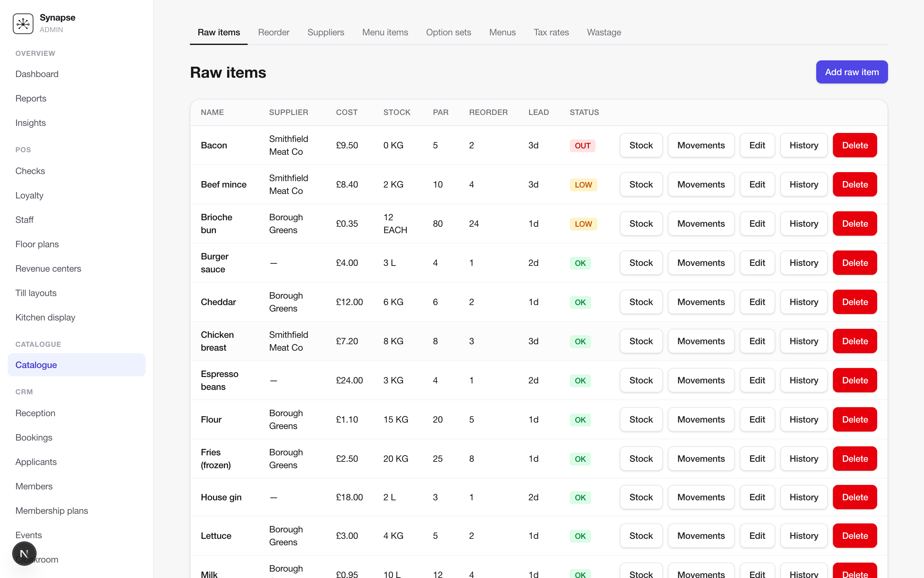Click the Synapse logo icon

(x=23, y=23)
